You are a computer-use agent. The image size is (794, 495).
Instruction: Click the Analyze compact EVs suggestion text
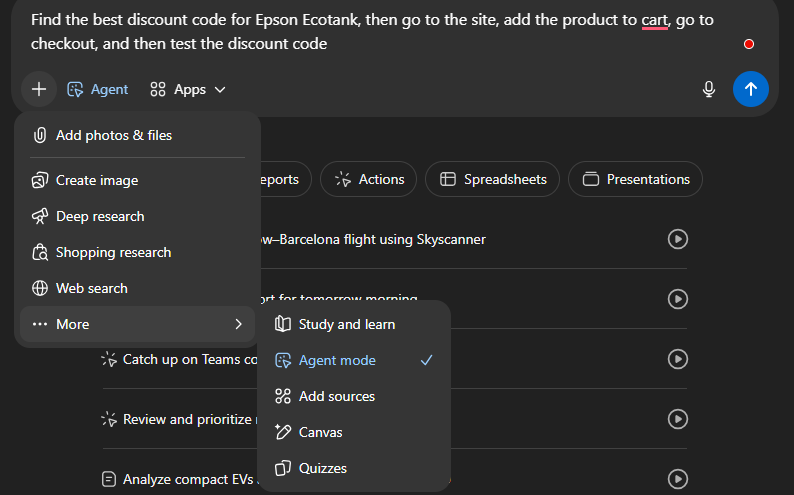click(x=190, y=479)
